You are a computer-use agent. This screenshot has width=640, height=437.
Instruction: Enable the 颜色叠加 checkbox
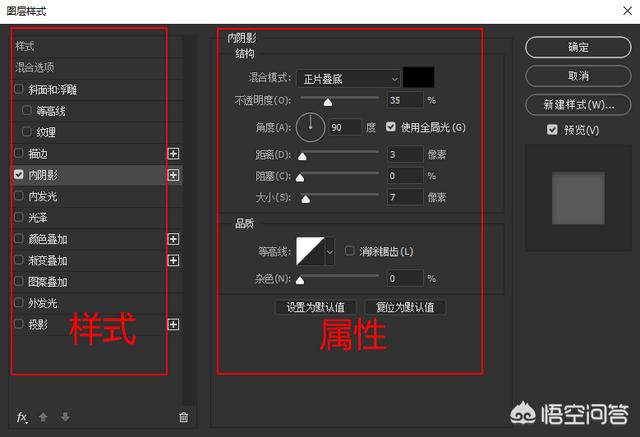(19, 238)
